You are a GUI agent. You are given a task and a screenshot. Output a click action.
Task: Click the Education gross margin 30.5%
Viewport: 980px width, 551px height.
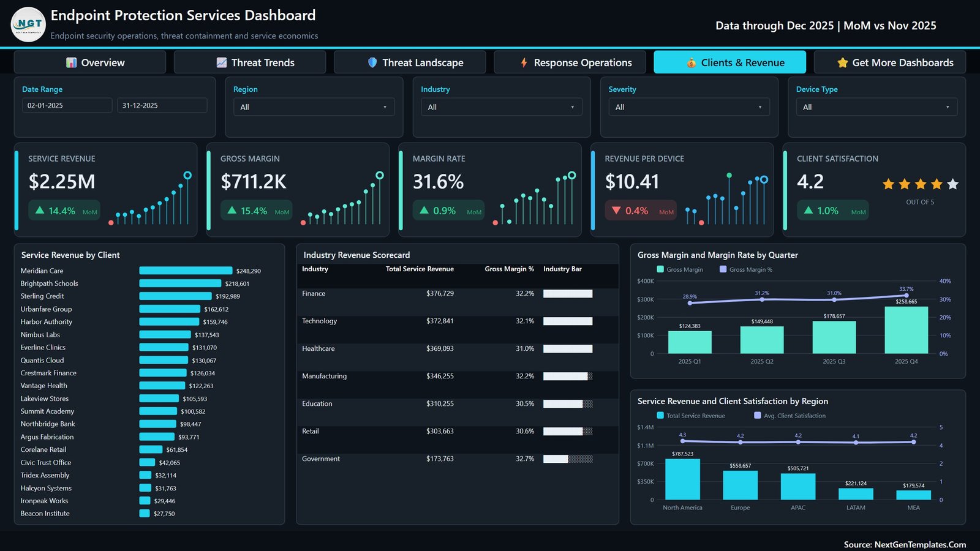point(525,404)
